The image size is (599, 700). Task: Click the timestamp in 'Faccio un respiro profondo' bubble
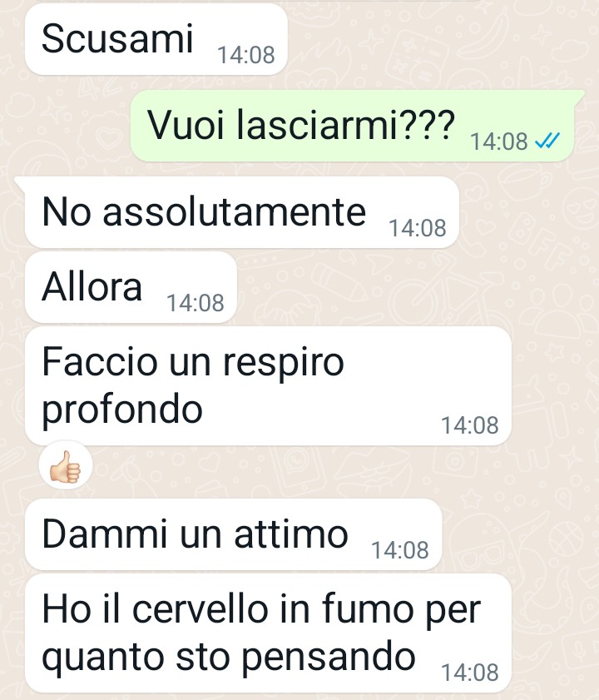tap(470, 425)
